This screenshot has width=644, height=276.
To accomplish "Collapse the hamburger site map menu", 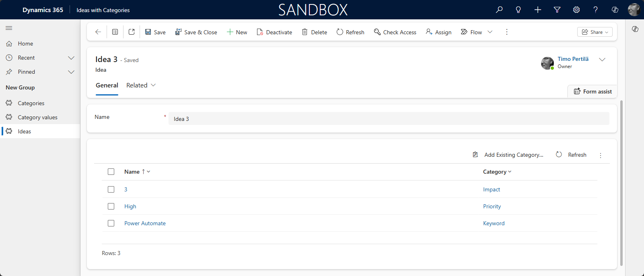I will point(9,28).
